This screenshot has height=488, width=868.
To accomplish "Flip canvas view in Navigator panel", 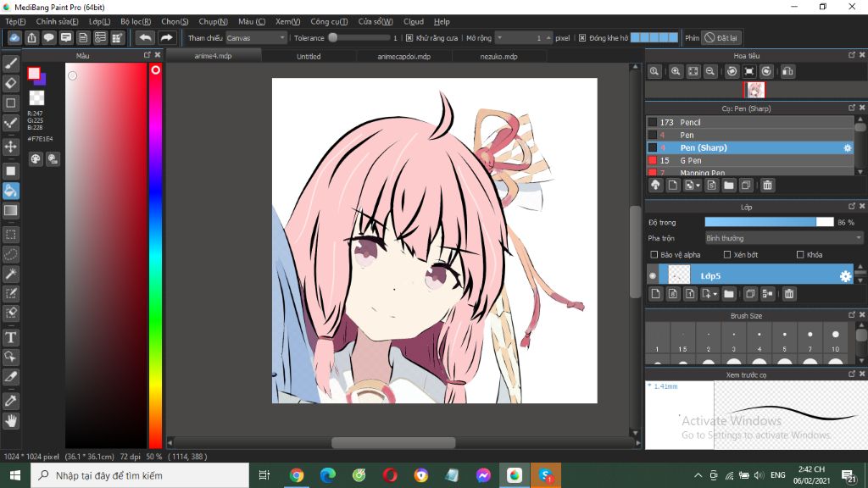I will [x=787, y=71].
